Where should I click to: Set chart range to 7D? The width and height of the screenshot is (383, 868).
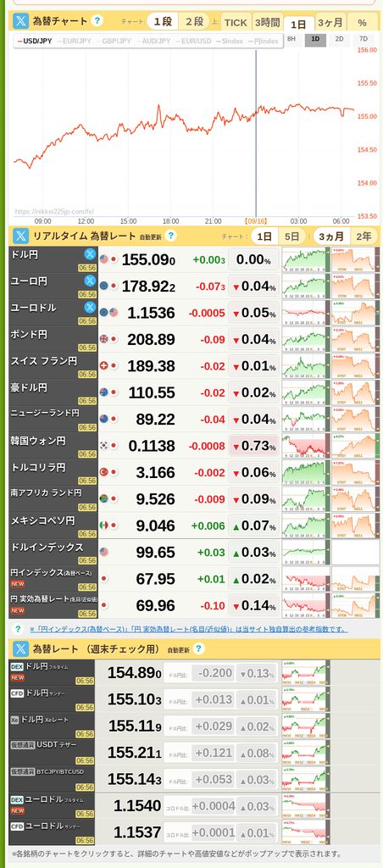[364, 39]
